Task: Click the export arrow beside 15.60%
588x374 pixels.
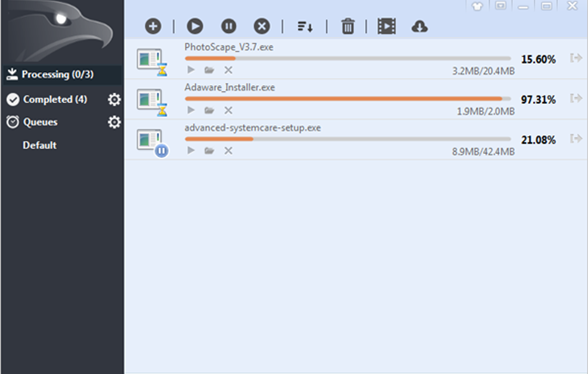Action: coord(576,58)
